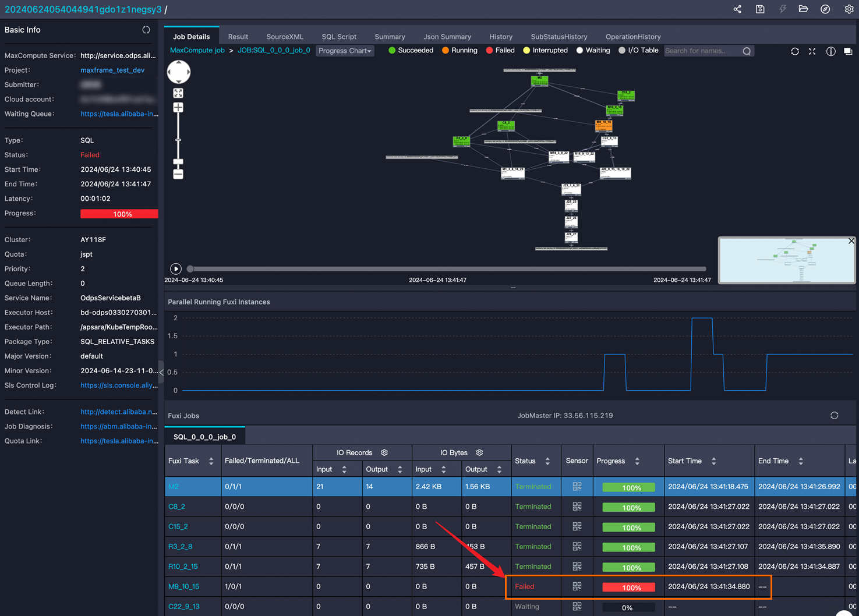This screenshot has width=859, height=616.
Task: Toggle the Failed status filter
Action: click(x=500, y=51)
